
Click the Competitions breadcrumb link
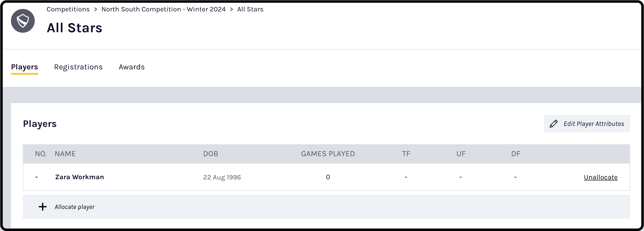coord(68,9)
